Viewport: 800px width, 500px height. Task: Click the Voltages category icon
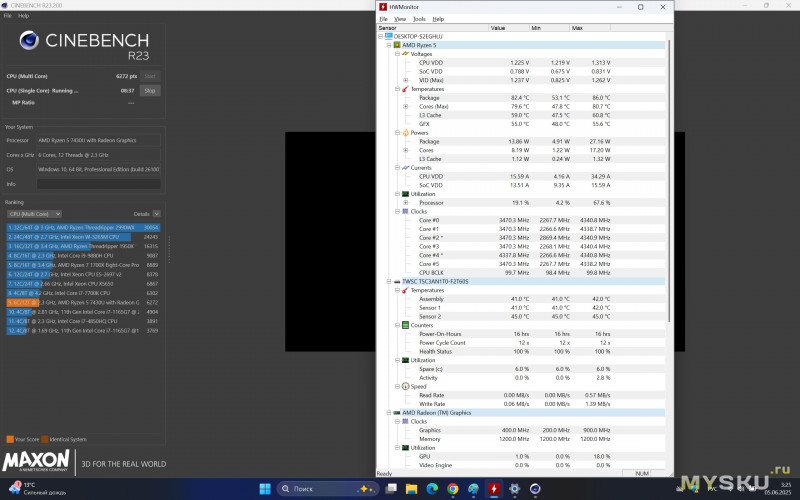point(405,54)
